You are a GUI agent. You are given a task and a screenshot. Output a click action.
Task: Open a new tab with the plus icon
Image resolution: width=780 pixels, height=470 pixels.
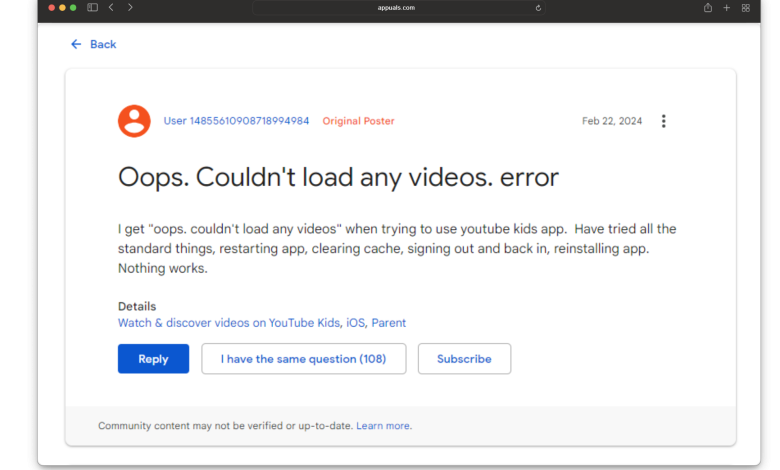coord(727,7)
